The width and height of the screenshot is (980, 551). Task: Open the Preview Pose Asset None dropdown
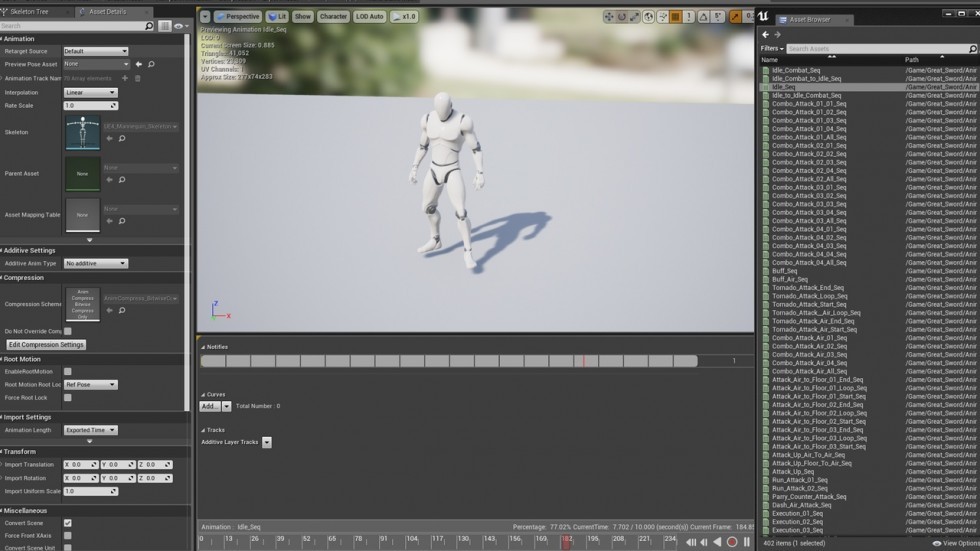pyautogui.click(x=96, y=64)
